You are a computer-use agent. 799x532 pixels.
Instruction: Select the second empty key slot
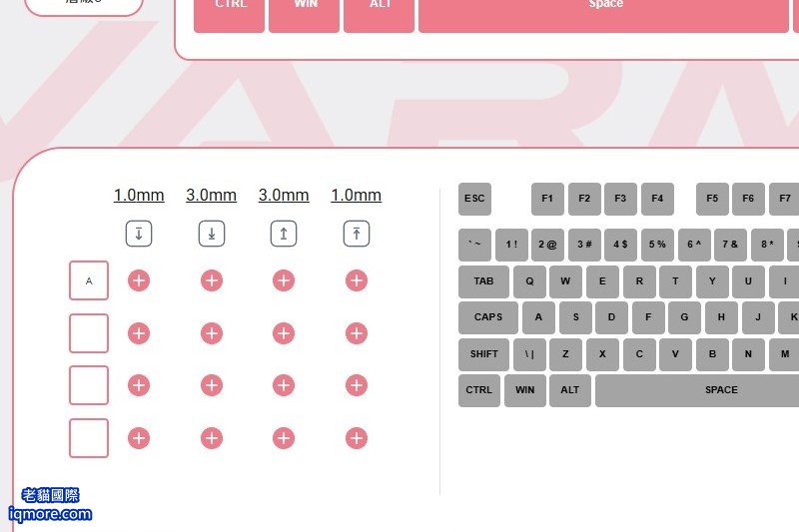point(89,385)
